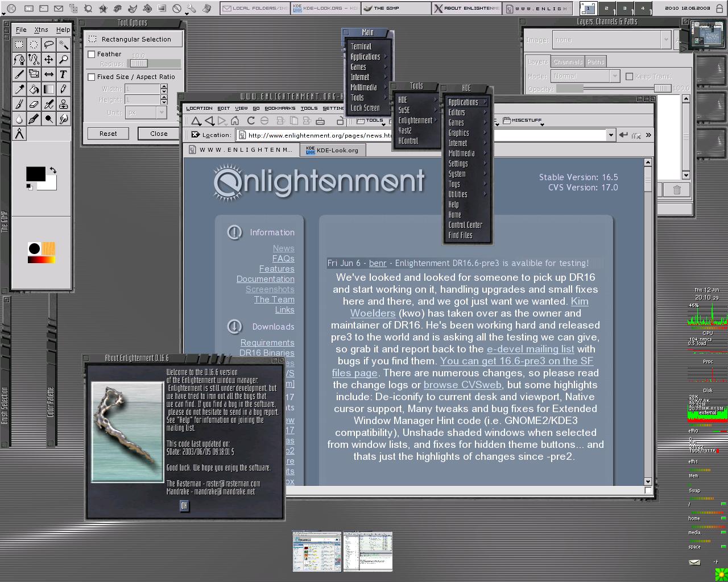Swap foreground and background colors arrow
This screenshot has width=728, height=582.
tap(53, 170)
